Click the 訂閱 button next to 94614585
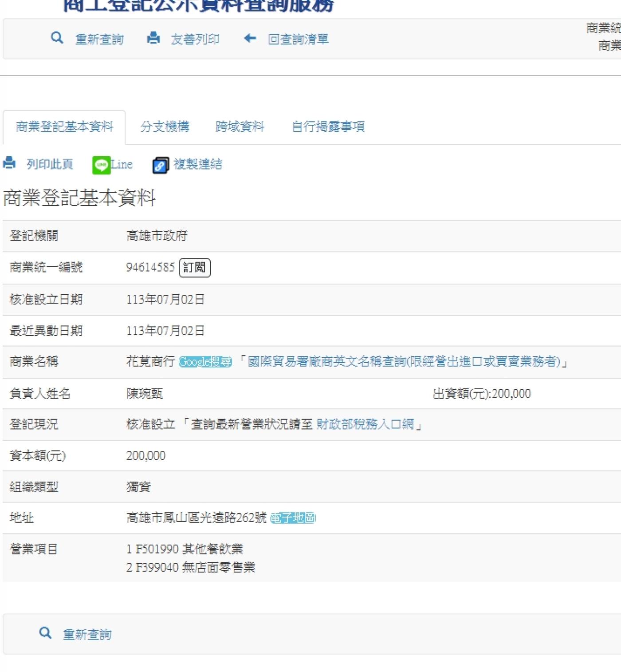This screenshot has width=621, height=672. point(194,268)
